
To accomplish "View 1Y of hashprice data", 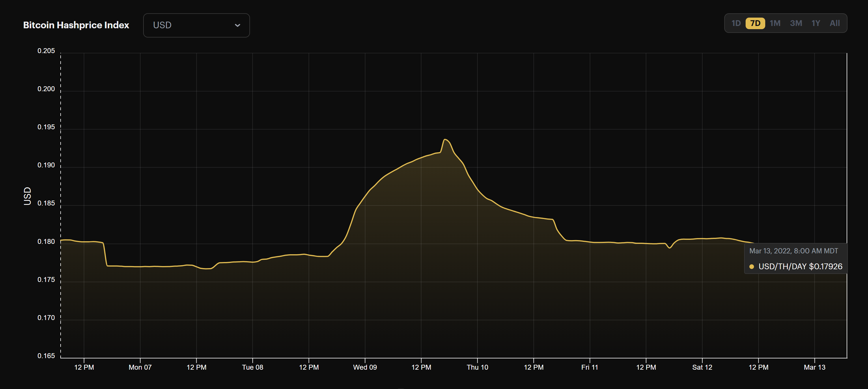I will 816,23.
